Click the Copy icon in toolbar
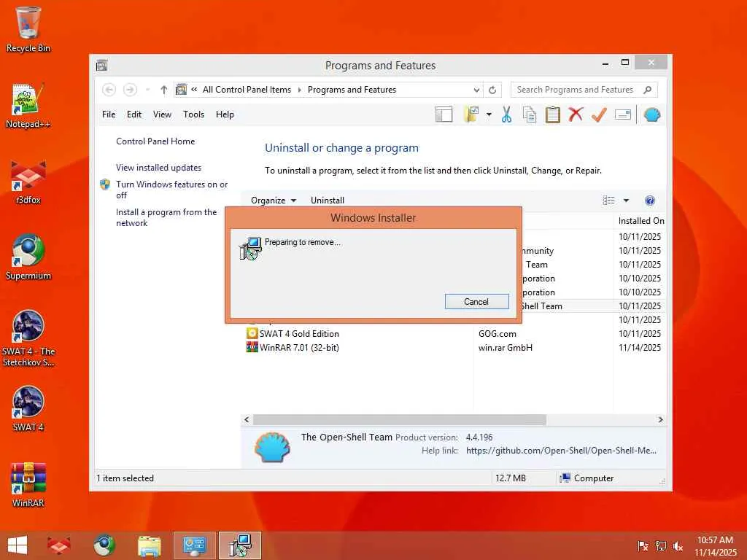 coord(530,114)
